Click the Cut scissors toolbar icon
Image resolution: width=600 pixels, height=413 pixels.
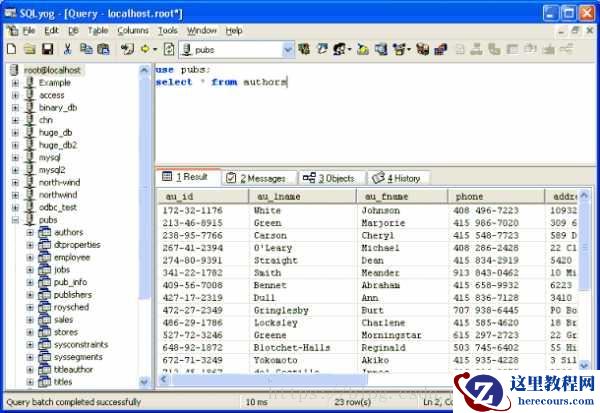67,48
